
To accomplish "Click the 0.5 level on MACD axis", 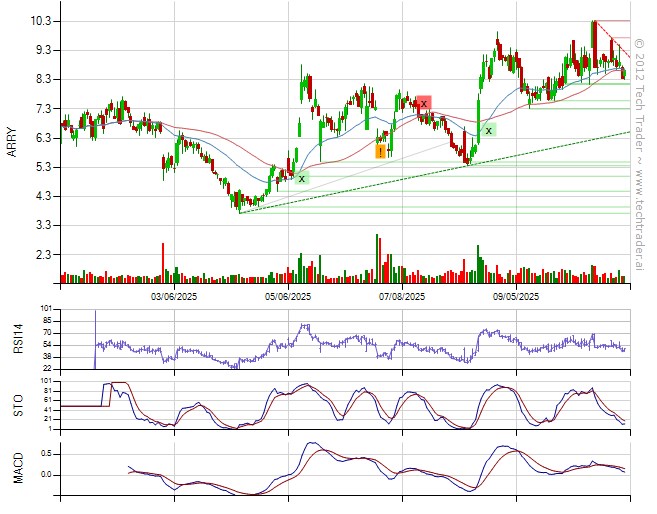I will point(46,453).
